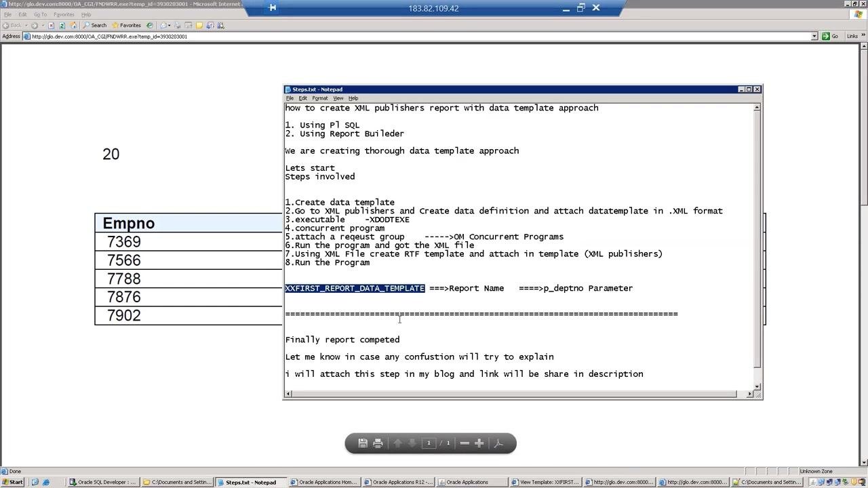Click the 7788 cell in report table
Image resolution: width=868 pixels, height=488 pixels.
pos(124,279)
